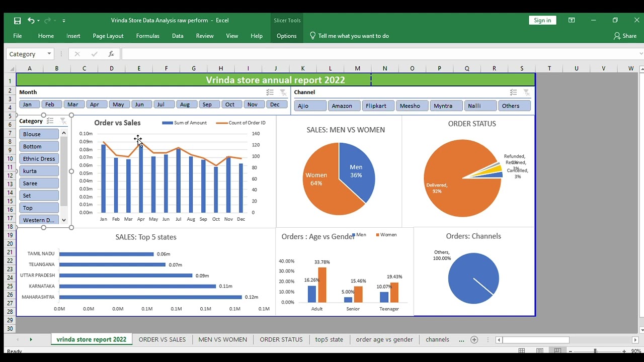Toggle multi-select on Month slicer

point(270,93)
